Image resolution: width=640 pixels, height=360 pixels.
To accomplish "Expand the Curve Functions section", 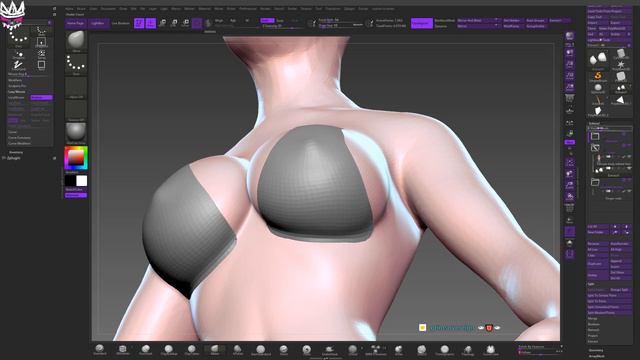I will point(19,138).
